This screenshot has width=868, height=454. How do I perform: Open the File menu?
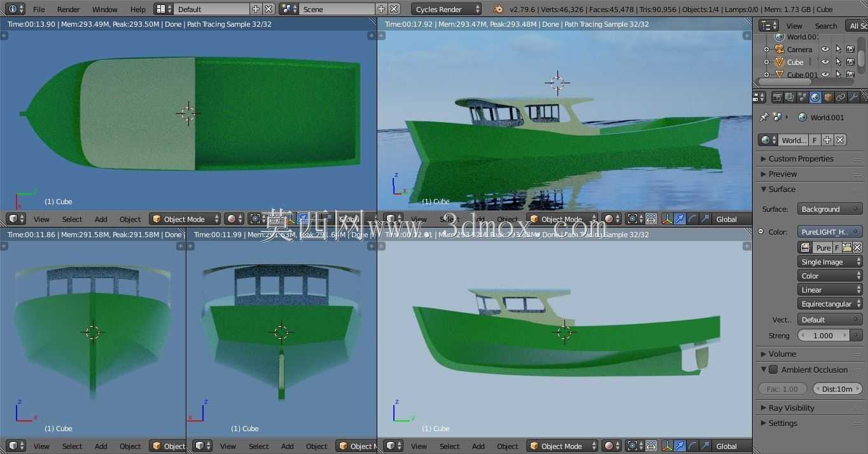39,9
